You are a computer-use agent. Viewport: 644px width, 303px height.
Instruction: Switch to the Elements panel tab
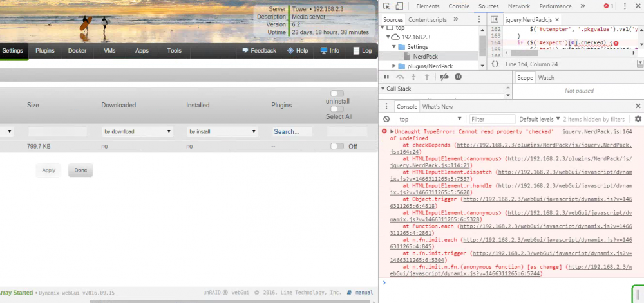(428, 6)
